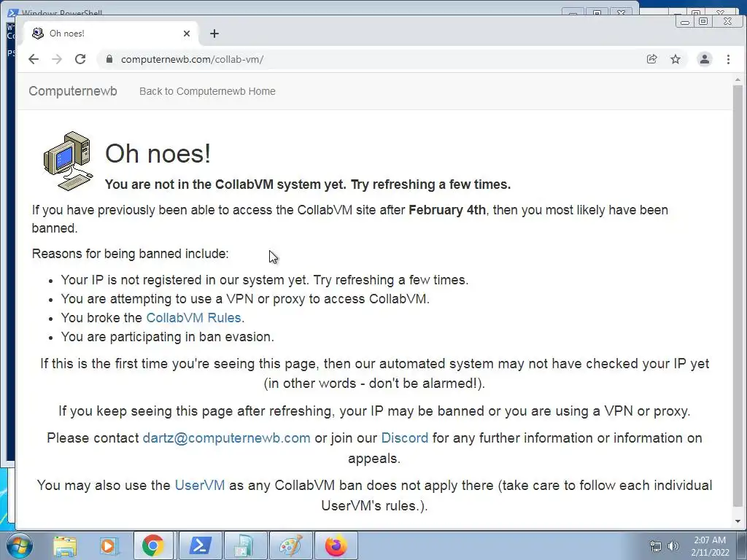This screenshot has height=560, width=747.
Task: Go to Back to Computernewb Home
Action: 207,91
